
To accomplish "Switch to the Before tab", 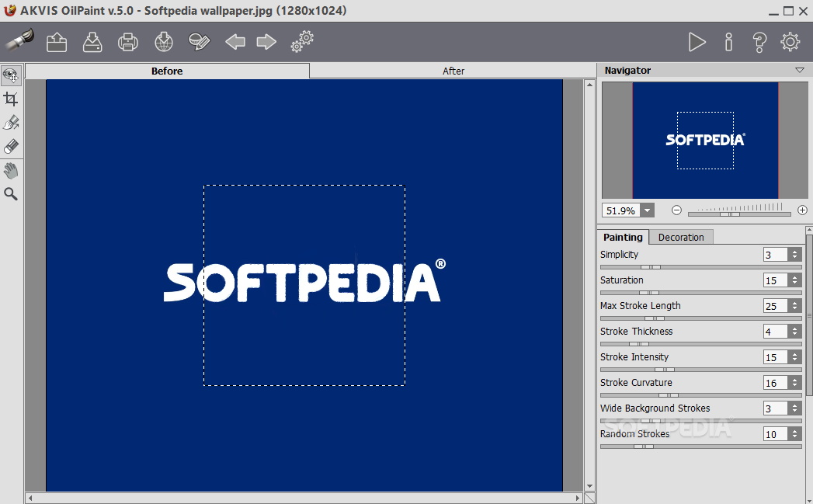I will click(x=167, y=71).
